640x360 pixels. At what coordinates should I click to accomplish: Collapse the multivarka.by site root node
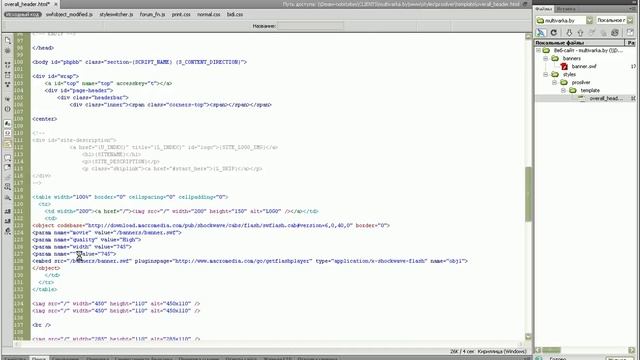538,51
